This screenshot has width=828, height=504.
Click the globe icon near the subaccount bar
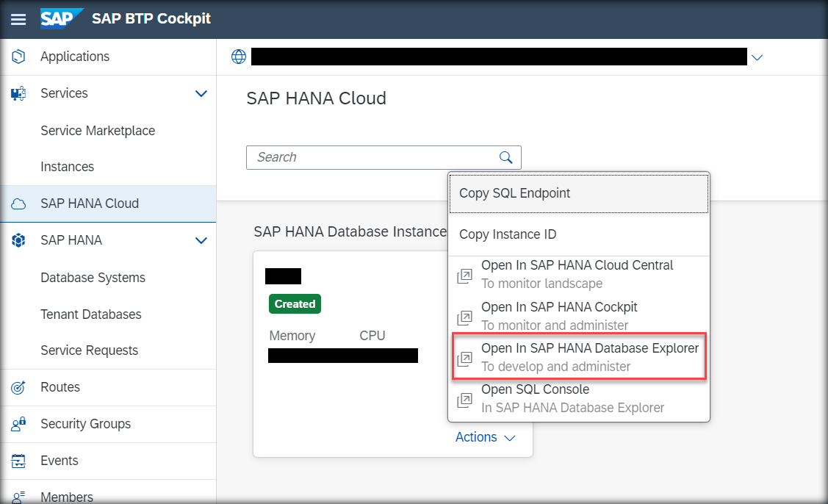[238, 57]
